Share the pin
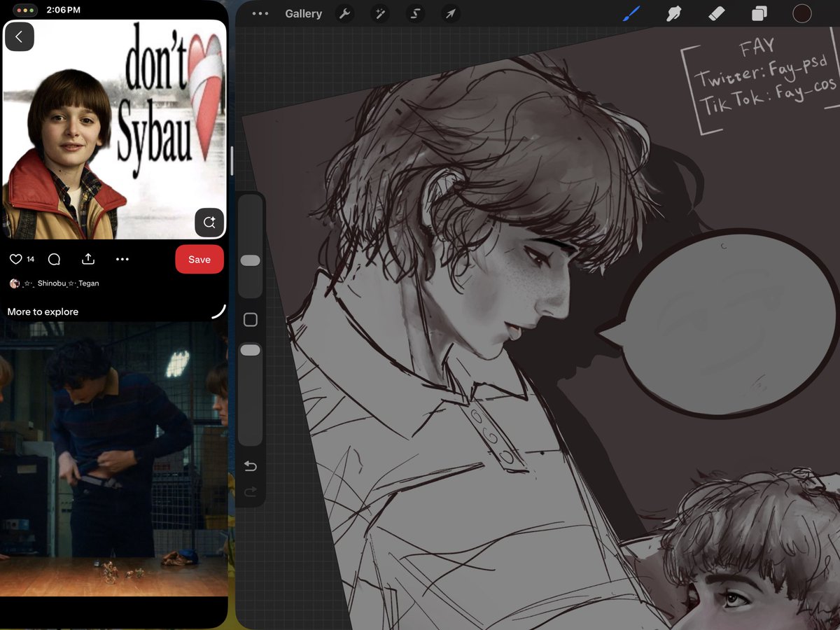Screen dimensions: 840x630 [x=88, y=259]
